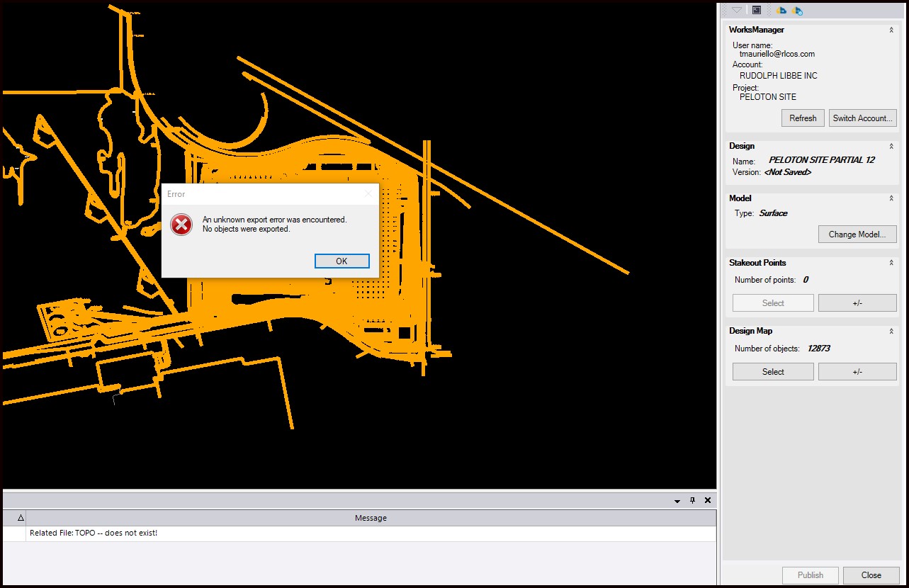909x588 pixels.
Task: Collapse the WorksManager panel
Action: tap(891, 30)
